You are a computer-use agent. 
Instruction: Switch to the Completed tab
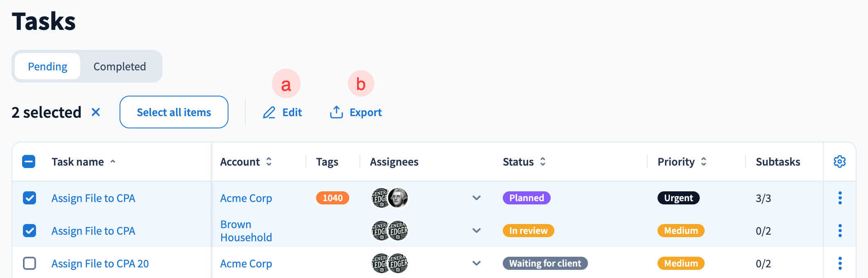pyautogui.click(x=120, y=66)
